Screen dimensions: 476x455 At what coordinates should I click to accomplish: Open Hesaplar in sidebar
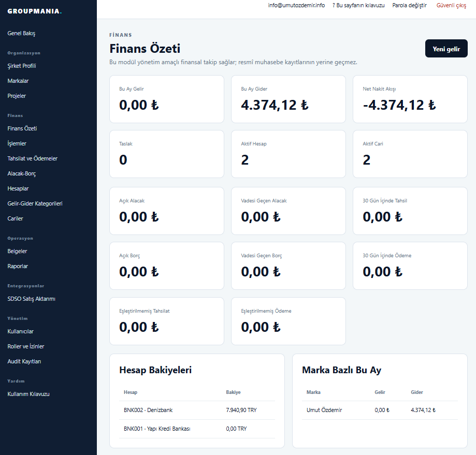click(18, 188)
